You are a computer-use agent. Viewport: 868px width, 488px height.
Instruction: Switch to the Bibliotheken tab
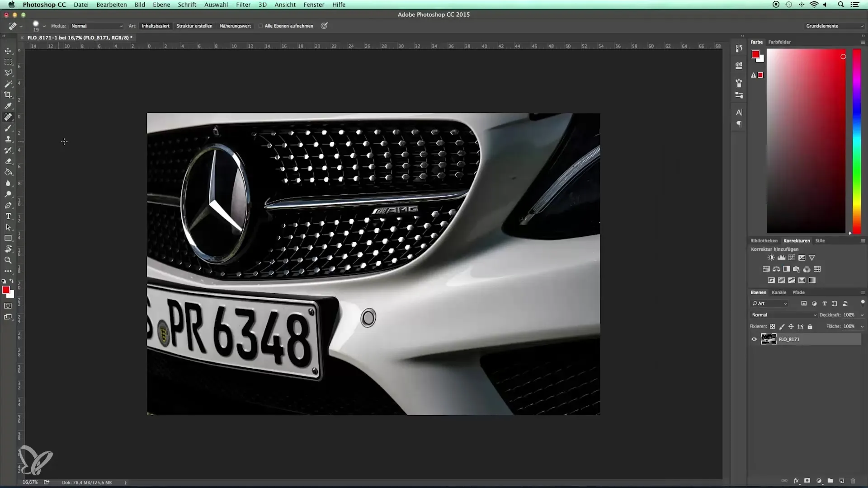pyautogui.click(x=764, y=241)
